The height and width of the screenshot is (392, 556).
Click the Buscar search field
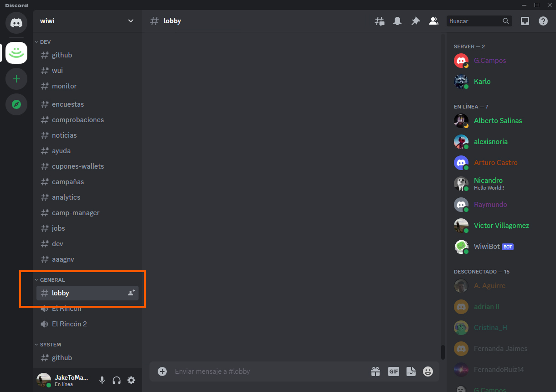click(x=479, y=21)
